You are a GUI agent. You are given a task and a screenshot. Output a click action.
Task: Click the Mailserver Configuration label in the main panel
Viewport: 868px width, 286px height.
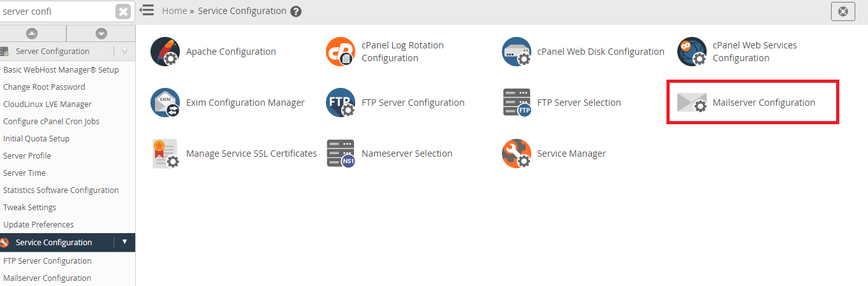764,103
